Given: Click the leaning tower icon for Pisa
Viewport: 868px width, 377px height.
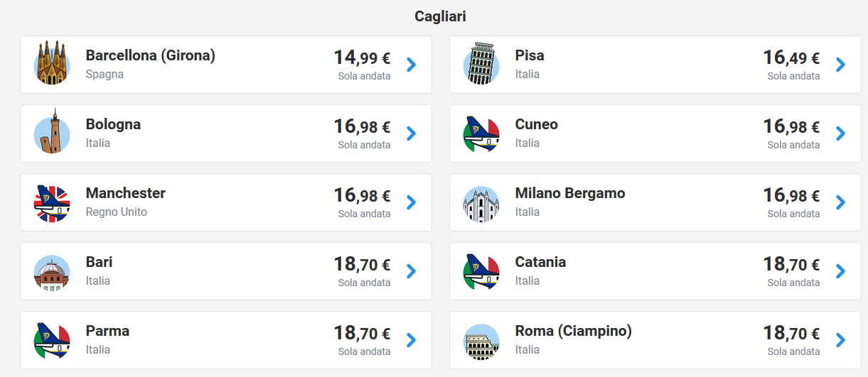Looking at the screenshot, I should click(x=481, y=64).
